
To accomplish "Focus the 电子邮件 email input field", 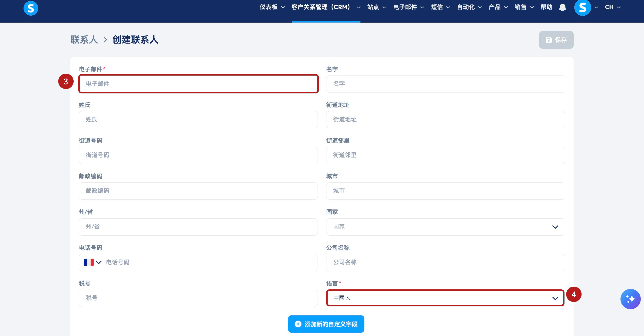I will (x=198, y=84).
